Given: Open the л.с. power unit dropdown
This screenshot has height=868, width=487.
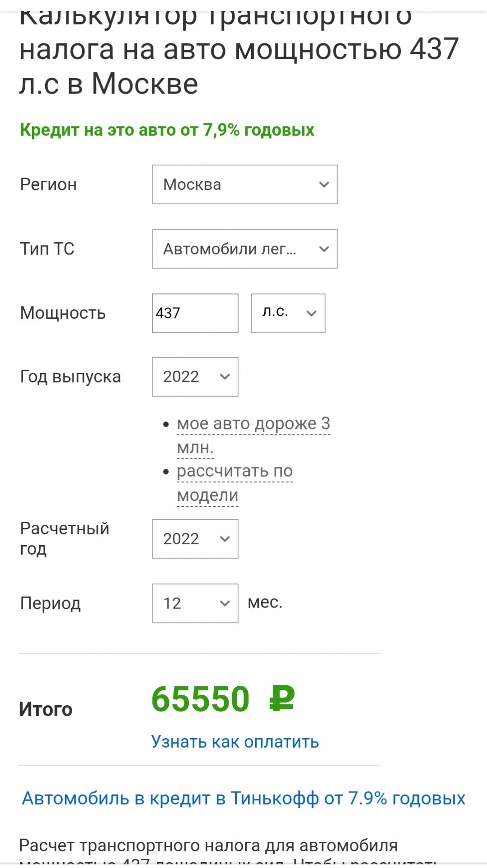Looking at the screenshot, I should 288,313.
